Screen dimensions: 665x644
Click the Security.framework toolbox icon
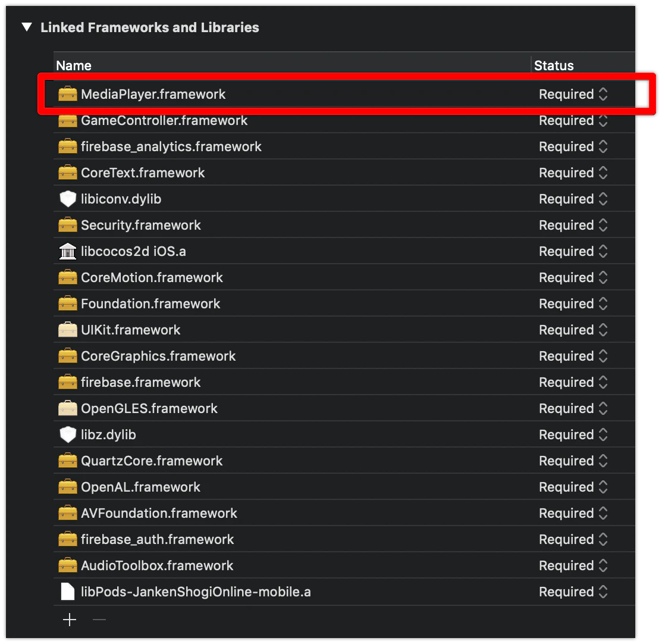tap(67, 225)
